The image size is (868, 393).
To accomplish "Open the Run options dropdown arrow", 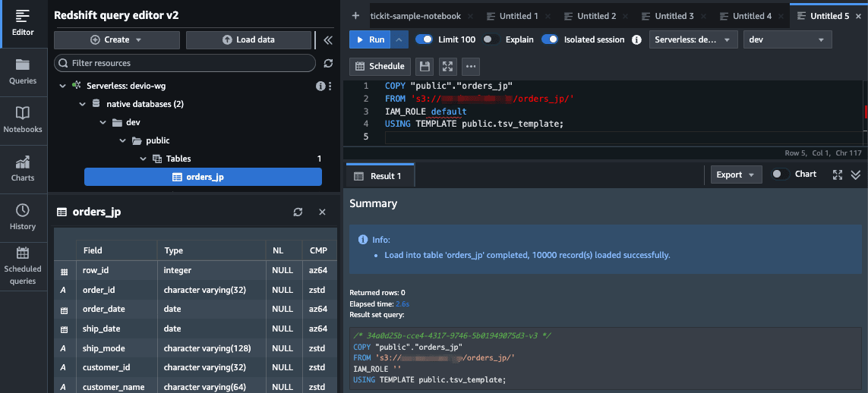I will coord(399,39).
